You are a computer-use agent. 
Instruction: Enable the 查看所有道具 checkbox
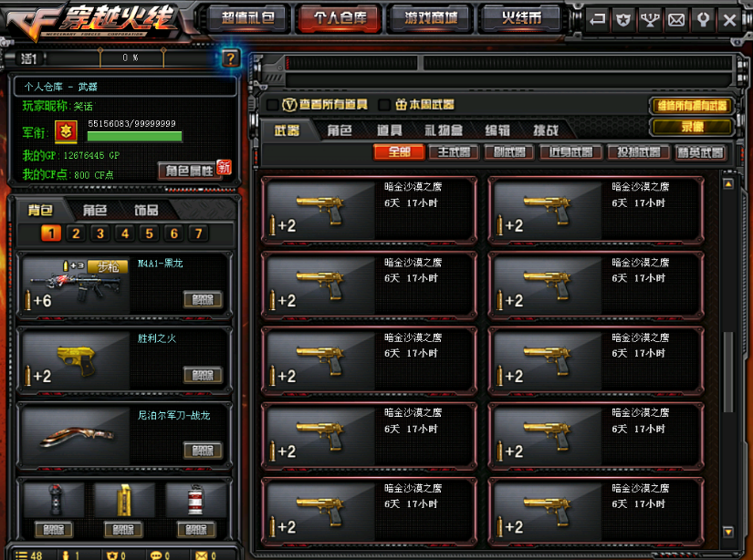click(273, 105)
